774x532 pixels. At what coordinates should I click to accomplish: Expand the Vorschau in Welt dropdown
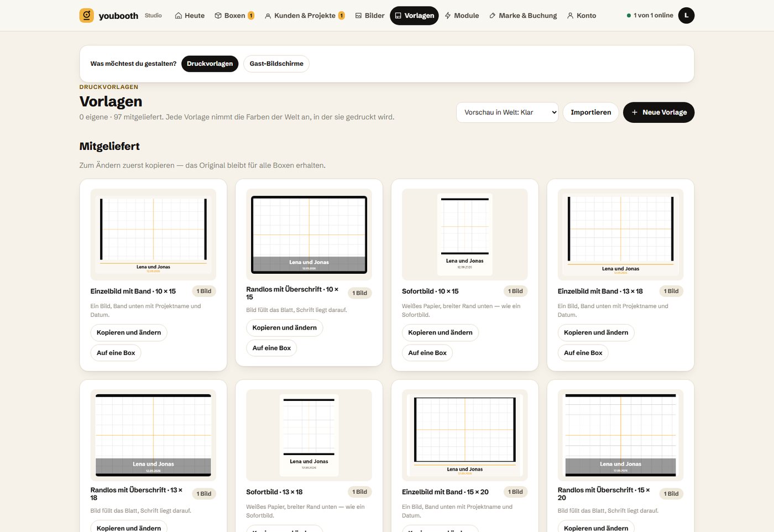pyautogui.click(x=507, y=112)
